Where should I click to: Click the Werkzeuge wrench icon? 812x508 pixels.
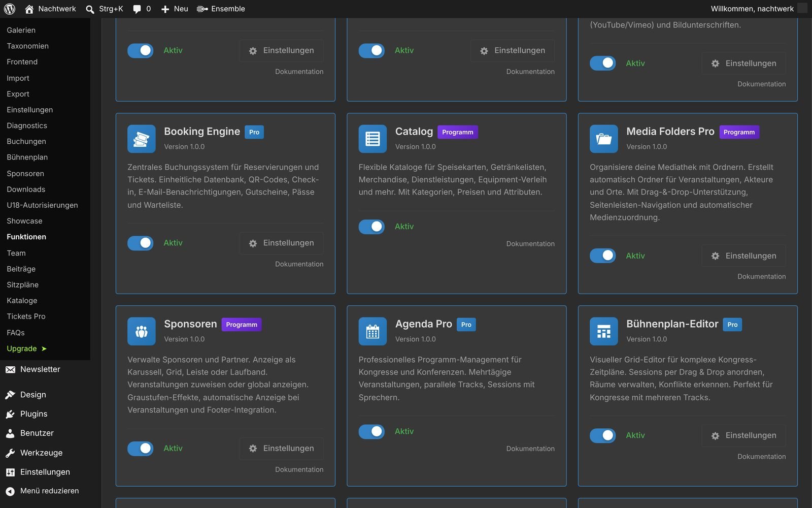tap(10, 453)
